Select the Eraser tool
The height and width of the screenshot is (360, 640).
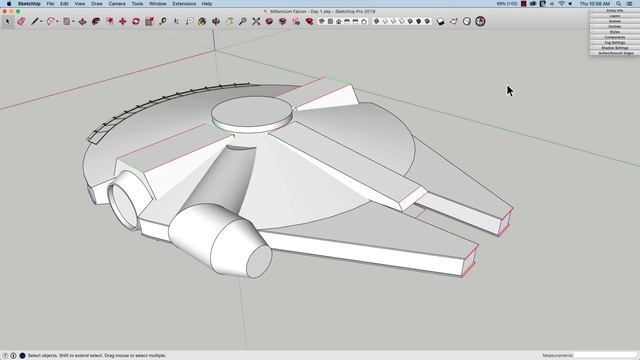pyautogui.click(x=21, y=21)
